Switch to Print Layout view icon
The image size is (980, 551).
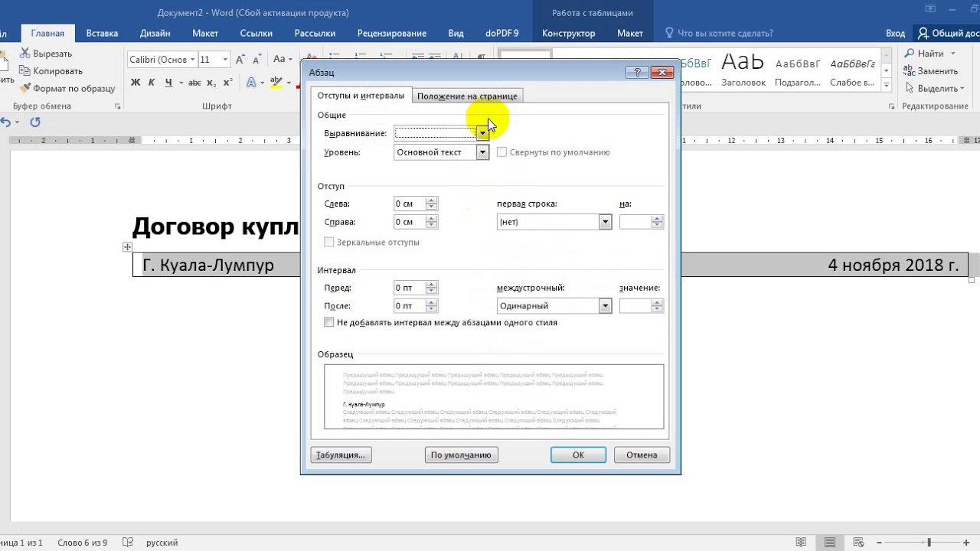(x=831, y=543)
